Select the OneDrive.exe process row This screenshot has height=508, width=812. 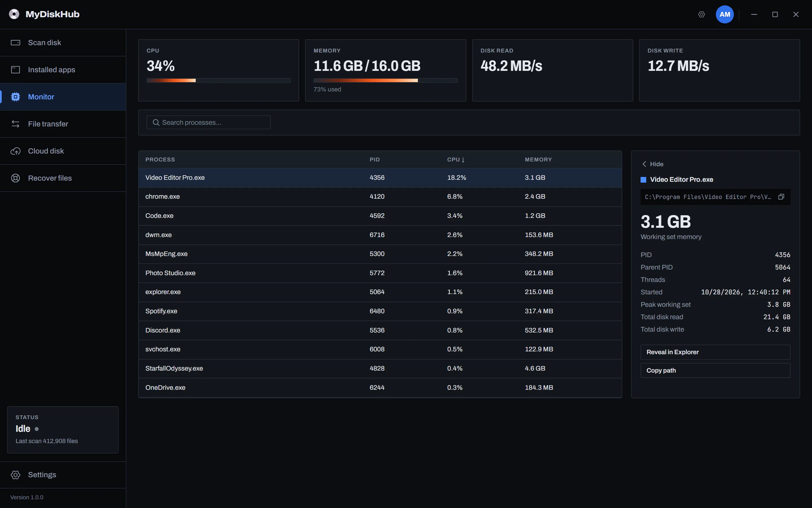tap(380, 387)
